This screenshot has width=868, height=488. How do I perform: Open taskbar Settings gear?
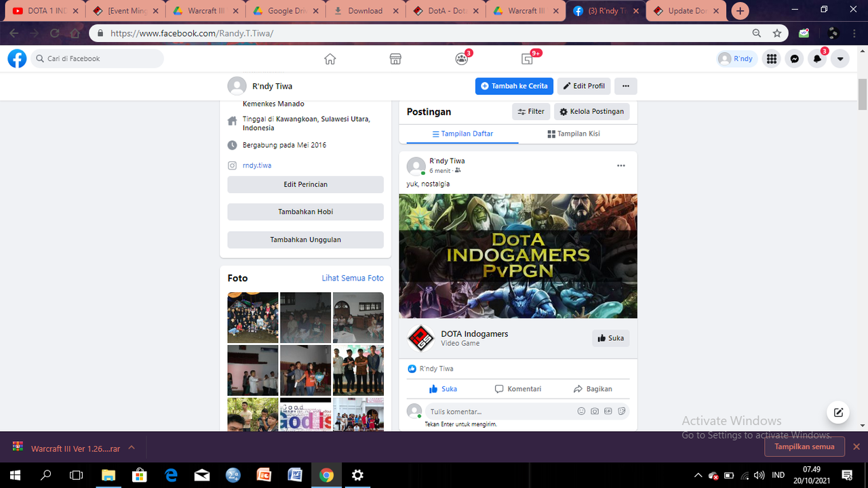coord(357,475)
